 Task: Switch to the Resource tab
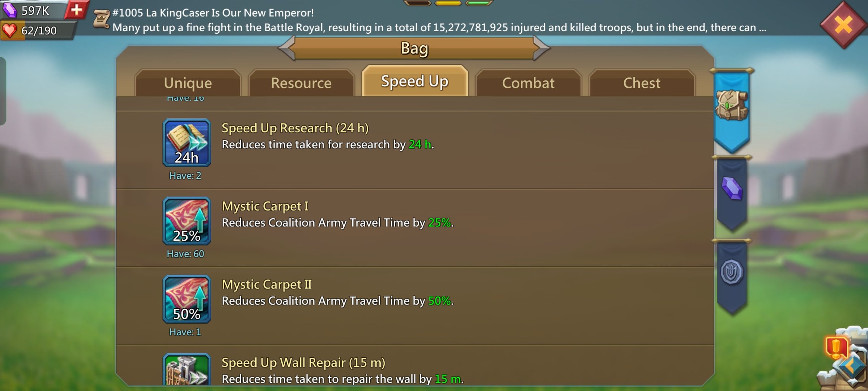(x=301, y=83)
